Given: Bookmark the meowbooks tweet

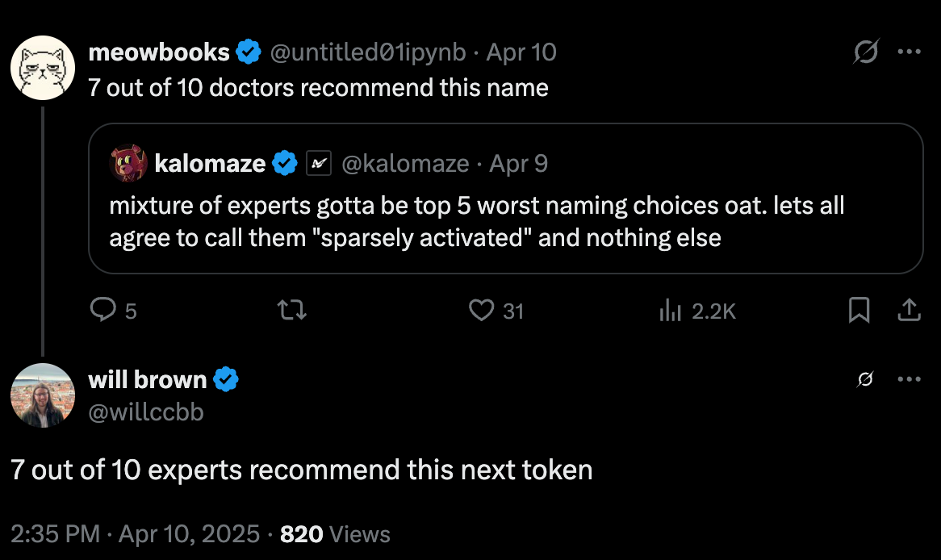Looking at the screenshot, I should pos(859,311).
